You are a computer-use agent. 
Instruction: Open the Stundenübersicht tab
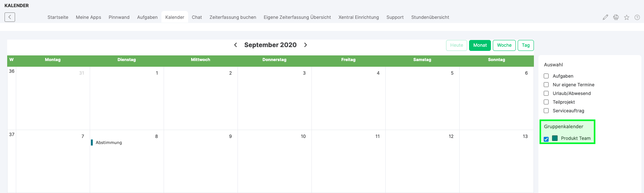pos(430,17)
